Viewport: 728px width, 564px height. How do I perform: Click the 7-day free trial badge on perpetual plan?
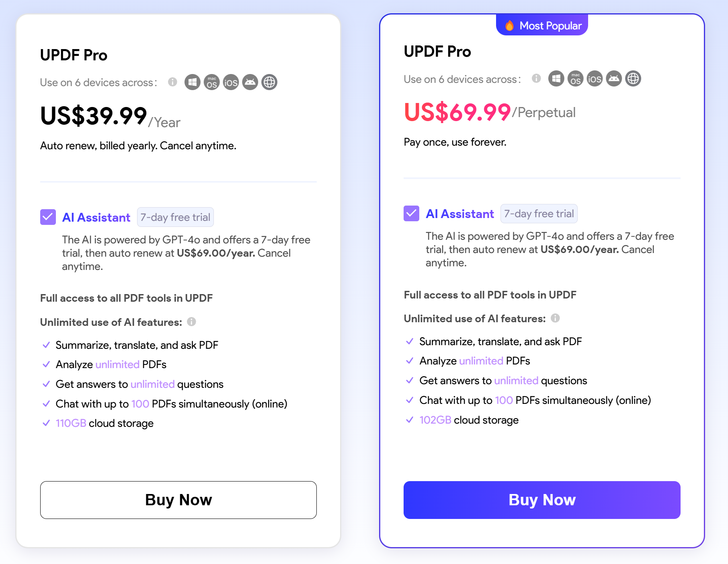click(x=539, y=214)
